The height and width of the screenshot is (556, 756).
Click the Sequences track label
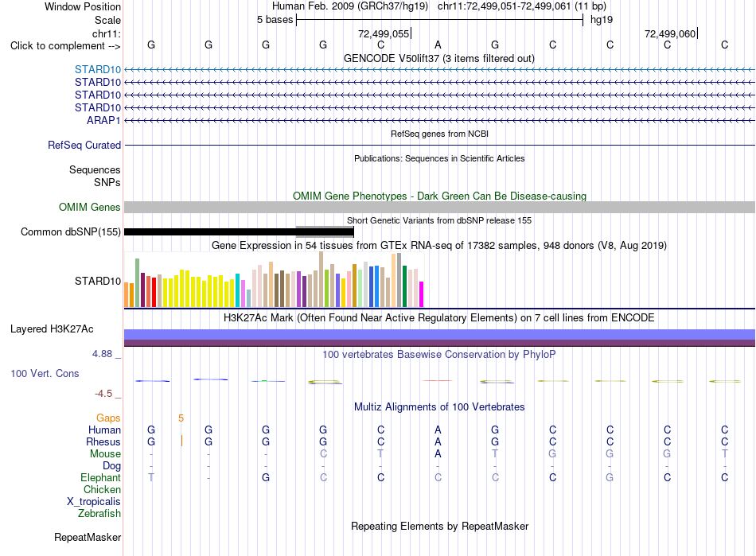click(95, 169)
